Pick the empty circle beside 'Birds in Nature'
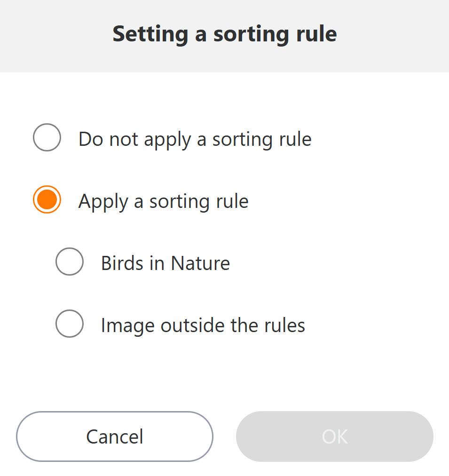The height and width of the screenshot is (476, 449). [70, 262]
